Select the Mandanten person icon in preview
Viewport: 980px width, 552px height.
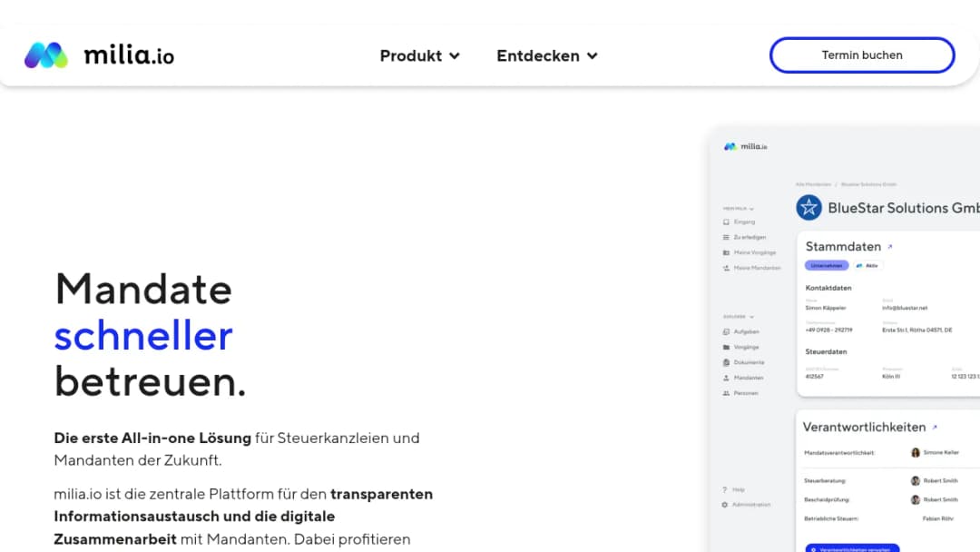click(726, 378)
